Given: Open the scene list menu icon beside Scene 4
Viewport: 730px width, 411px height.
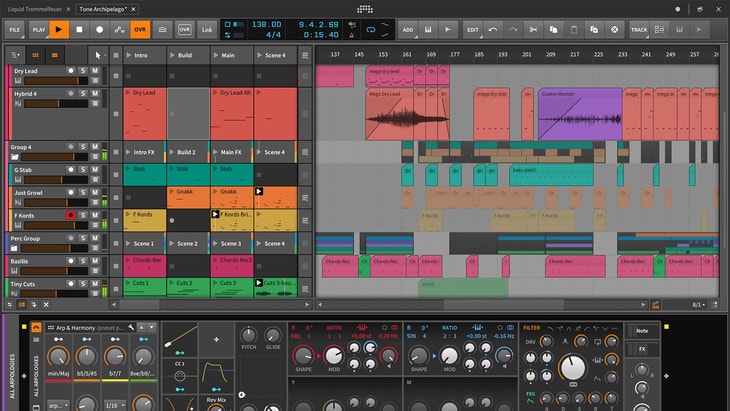Looking at the screenshot, I should click(305, 55).
